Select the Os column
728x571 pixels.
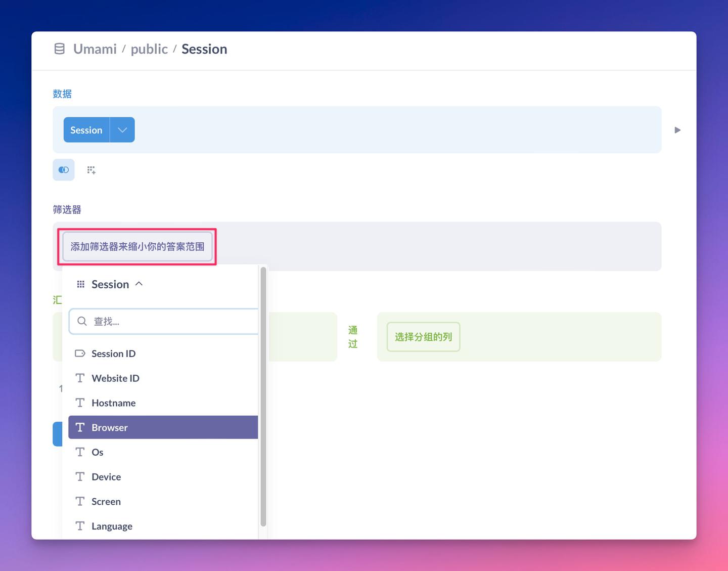click(x=163, y=452)
